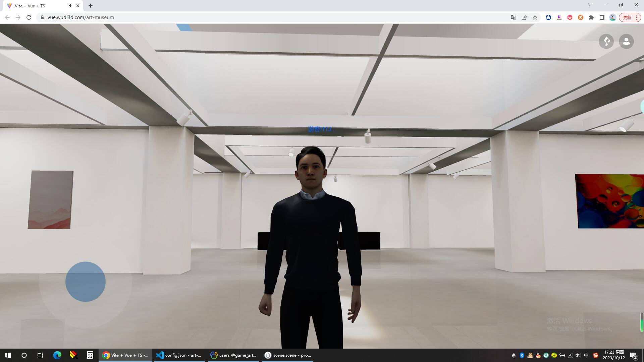Open scene.scene project taskbar window

pyautogui.click(x=288, y=355)
